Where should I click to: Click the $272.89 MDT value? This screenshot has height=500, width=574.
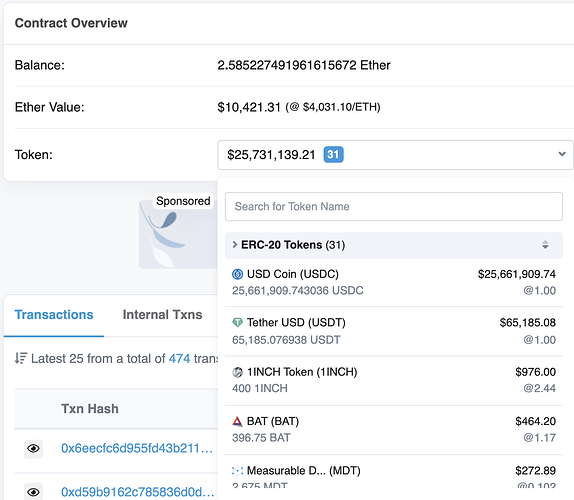coord(536,471)
